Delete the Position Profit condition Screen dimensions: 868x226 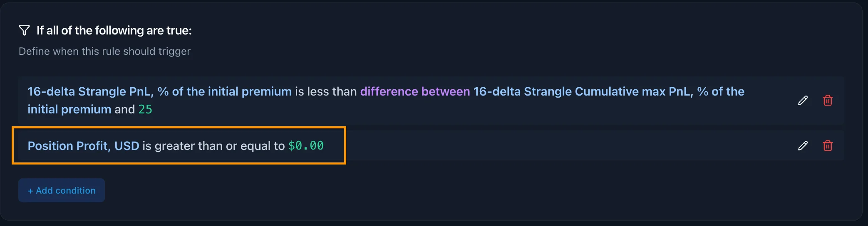828,146
